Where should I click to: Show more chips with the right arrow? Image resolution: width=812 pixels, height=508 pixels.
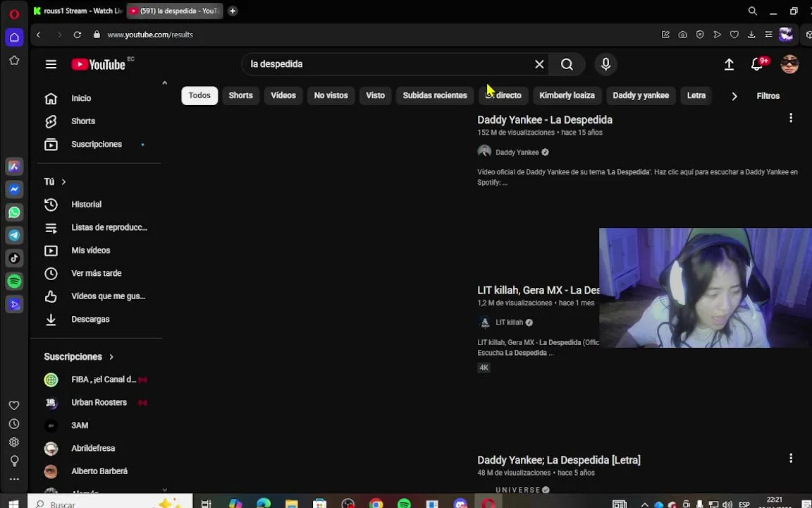pos(734,96)
